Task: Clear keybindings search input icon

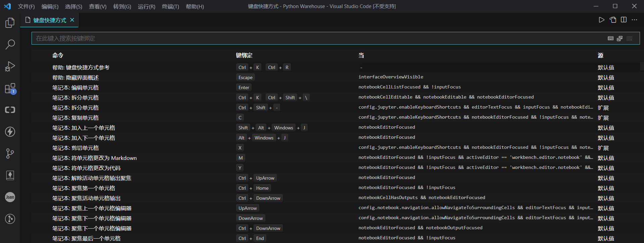Action: [629, 39]
